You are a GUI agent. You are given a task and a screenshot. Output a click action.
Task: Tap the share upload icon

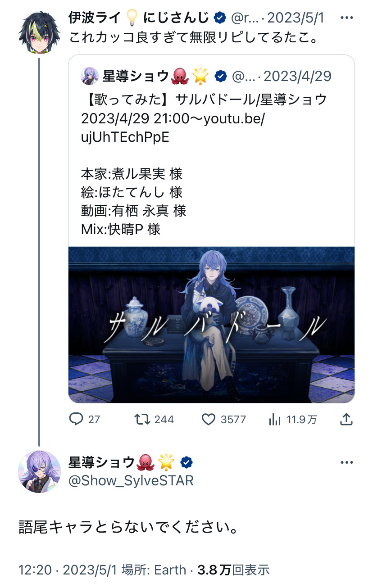346,419
